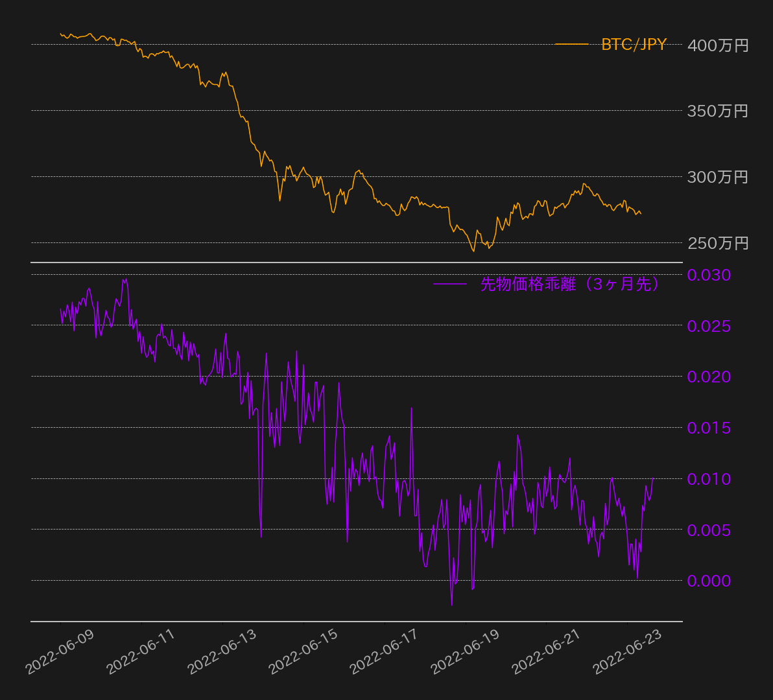Click the 300万円 price axis label
Screen dimensions: 773x700
click(718, 177)
